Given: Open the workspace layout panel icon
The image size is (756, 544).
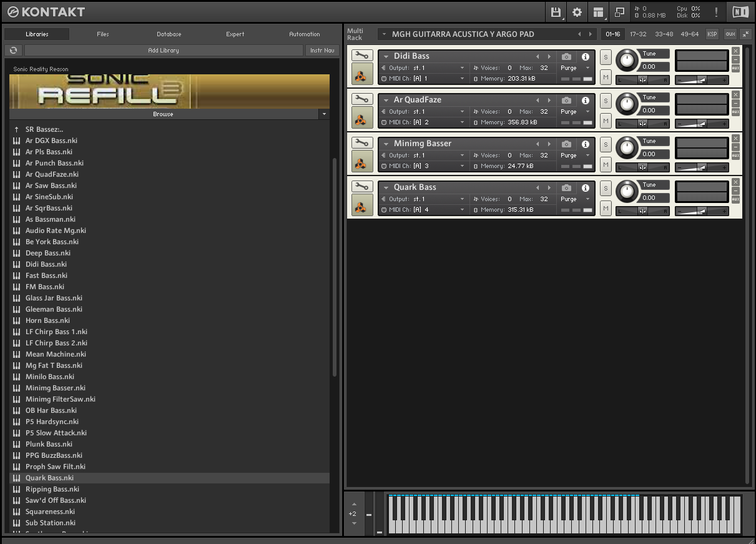Looking at the screenshot, I should [599, 12].
